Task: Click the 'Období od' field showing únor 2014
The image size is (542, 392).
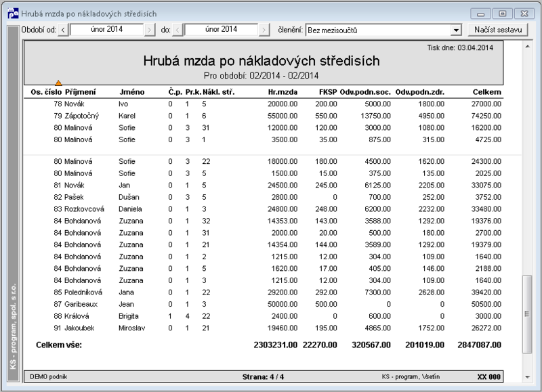Action: coord(106,30)
